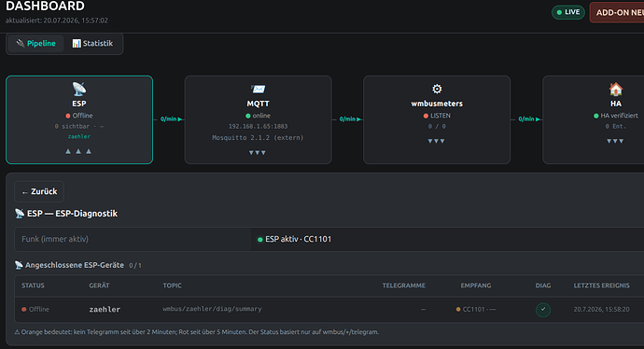Open the zaehler link in ESP card
Screen dimensions: 644x349
78,137
